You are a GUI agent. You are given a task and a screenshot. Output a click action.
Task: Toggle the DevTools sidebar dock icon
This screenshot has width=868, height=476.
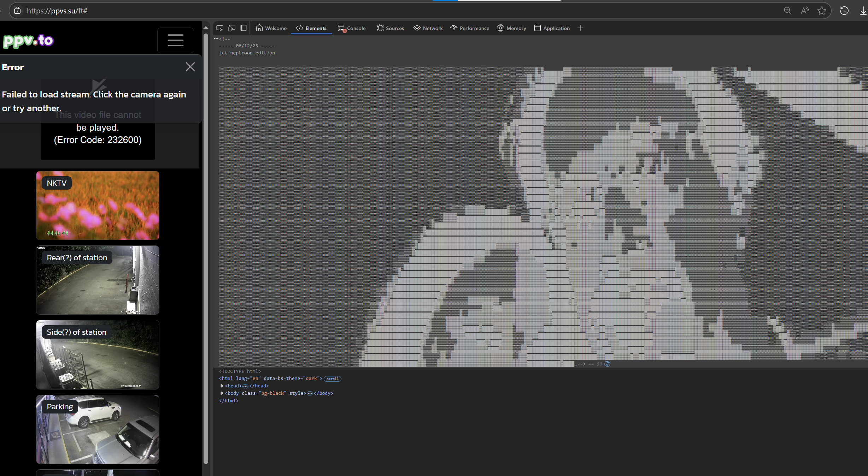coord(244,28)
